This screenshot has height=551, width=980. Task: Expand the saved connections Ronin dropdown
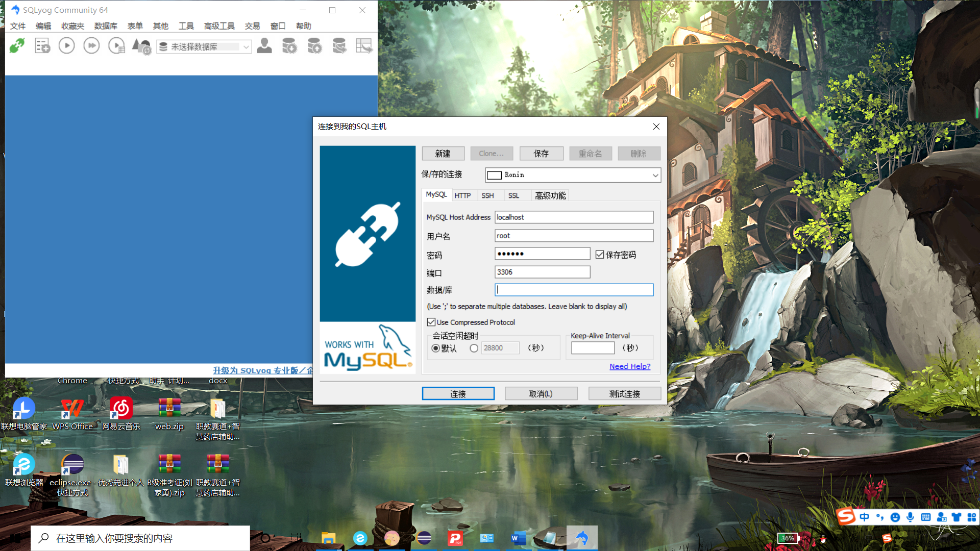[x=655, y=175]
